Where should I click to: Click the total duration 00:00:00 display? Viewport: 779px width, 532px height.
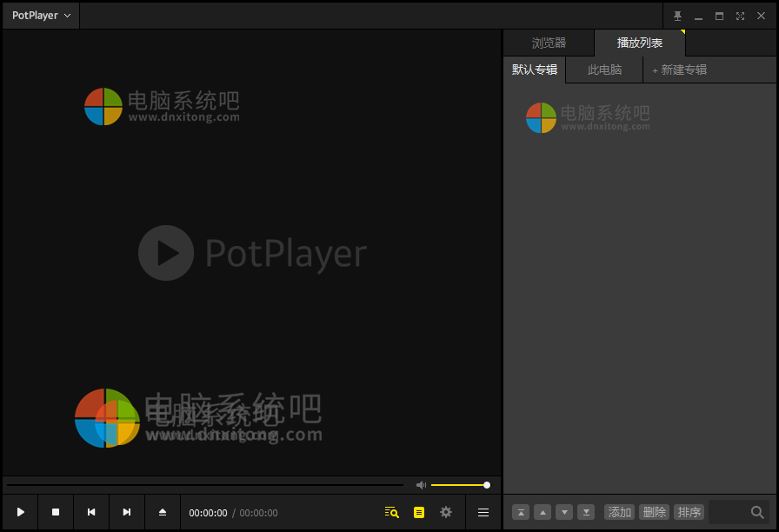(x=258, y=513)
